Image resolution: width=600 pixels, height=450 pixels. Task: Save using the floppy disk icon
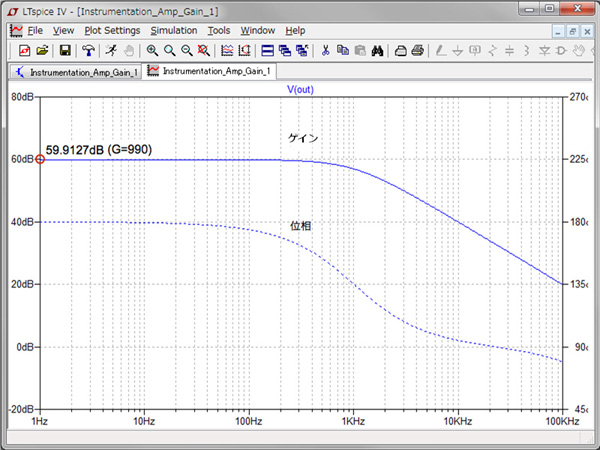coord(65,50)
